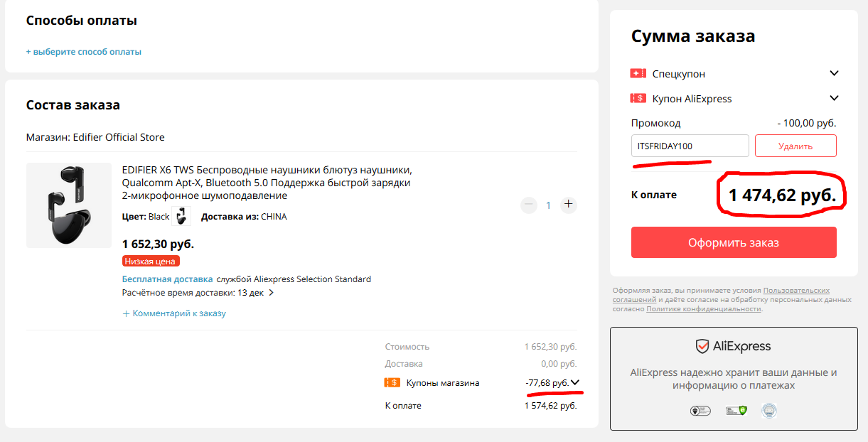Click the Оформить заказ button

click(x=734, y=242)
